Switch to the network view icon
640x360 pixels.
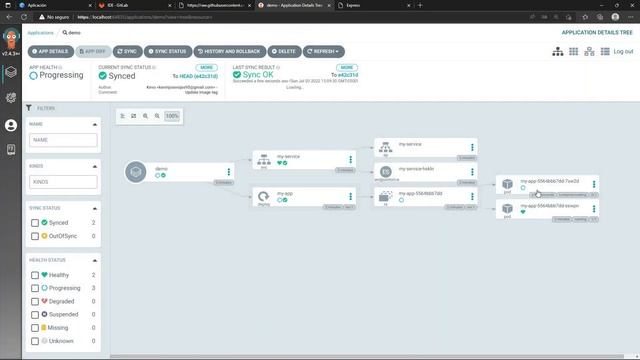click(x=589, y=51)
